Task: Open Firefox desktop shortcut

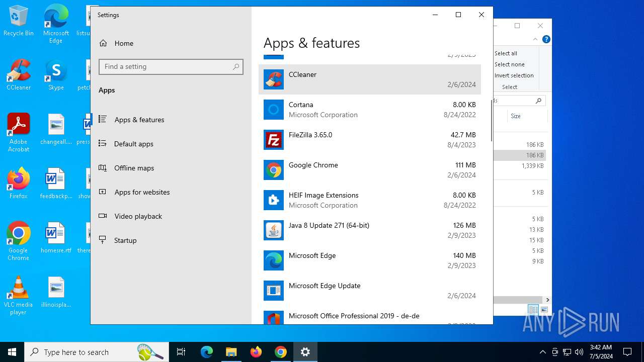Action: click(19, 184)
